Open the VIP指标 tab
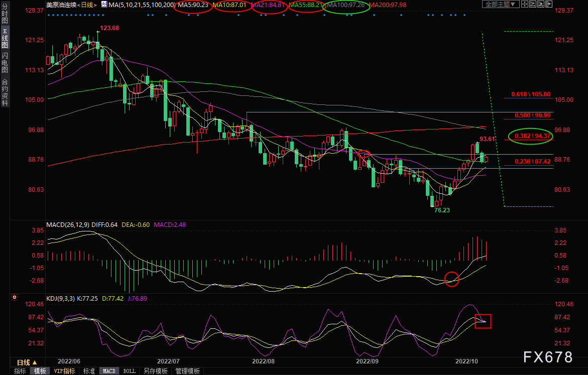The image size is (588, 375). (x=64, y=371)
